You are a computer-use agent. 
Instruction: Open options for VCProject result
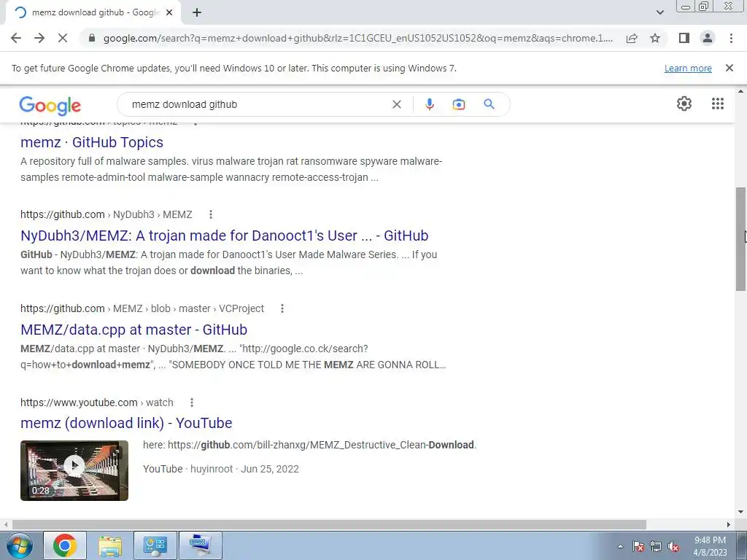click(x=282, y=308)
